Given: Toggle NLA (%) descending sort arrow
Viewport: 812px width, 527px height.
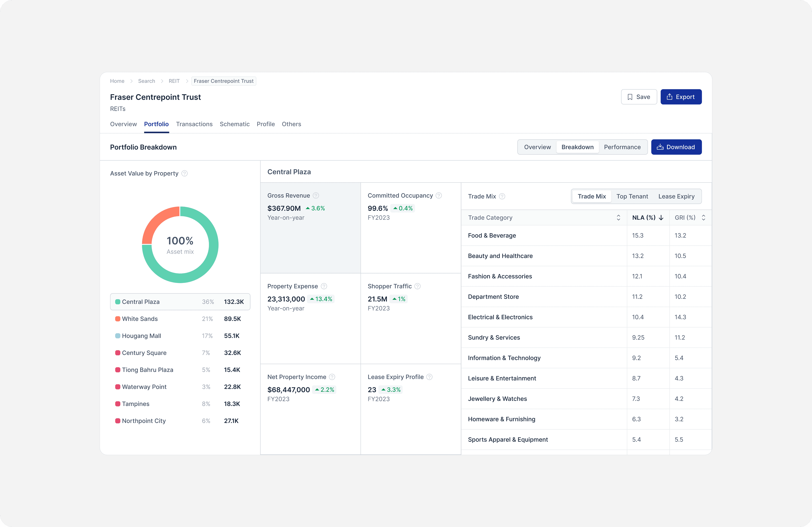Looking at the screenshot, I should 661,218.
